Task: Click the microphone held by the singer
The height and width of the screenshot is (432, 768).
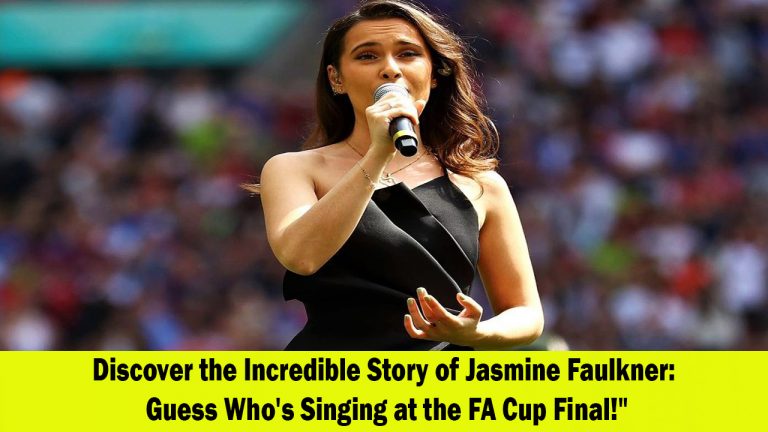Action: click(x=396, y=119)
